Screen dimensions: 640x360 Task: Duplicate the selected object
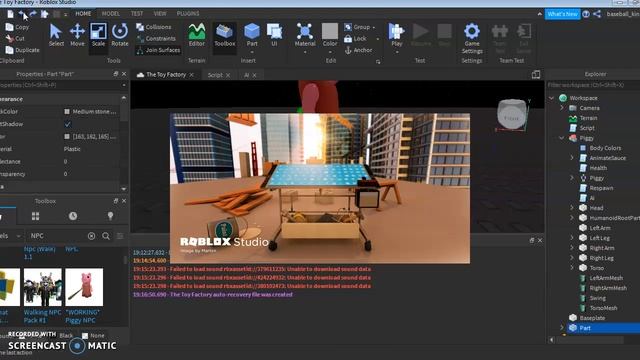tap(22, 50)
